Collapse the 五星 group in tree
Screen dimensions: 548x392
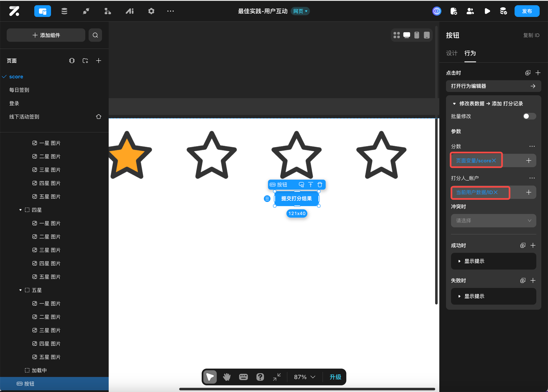(20, 290)
